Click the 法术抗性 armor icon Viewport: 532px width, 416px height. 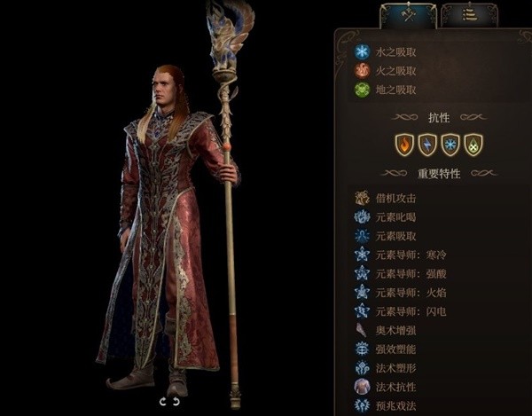point(362,387)
